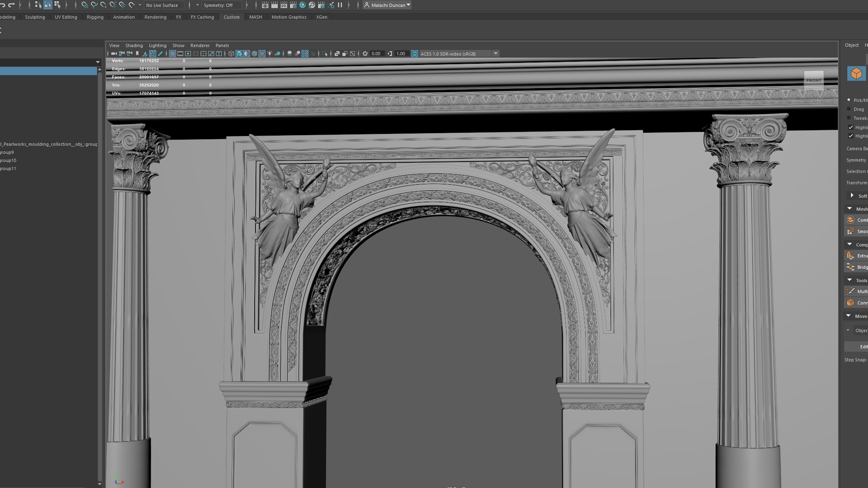Select the Pick/Marquee radio option
This screenshot has width=868, height=488.
coord(849,100)
